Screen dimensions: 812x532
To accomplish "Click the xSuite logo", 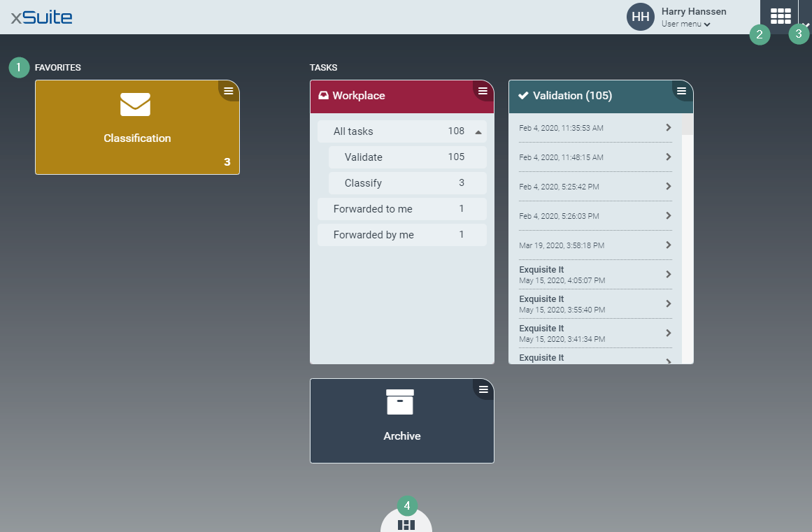I will (x=40, y=17).
